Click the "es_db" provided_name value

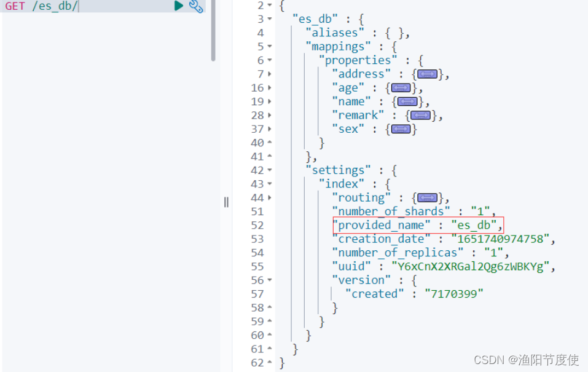[x=474, y=225]
